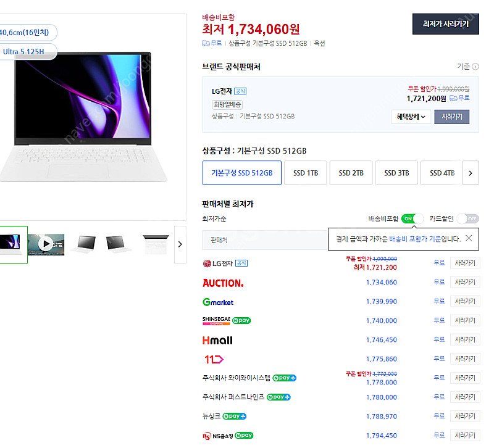The height and width of the screenshot is (448, 494).
Task: Click 뉴싱크 seller name
Action: [211, 416]
